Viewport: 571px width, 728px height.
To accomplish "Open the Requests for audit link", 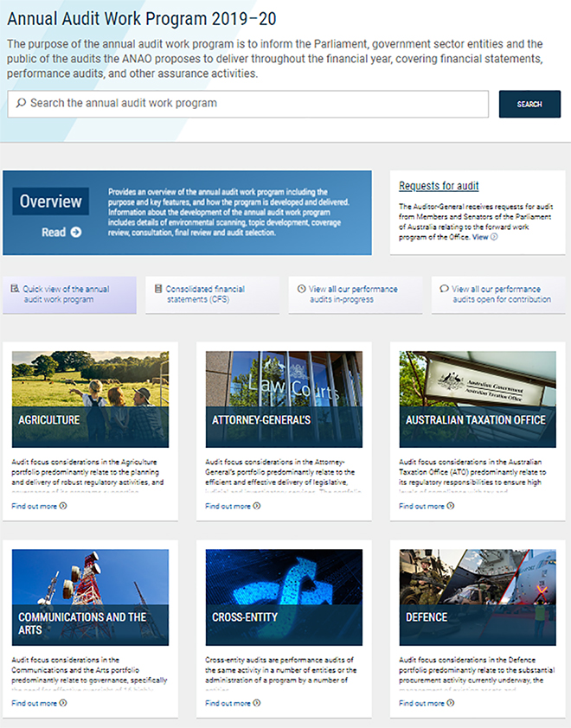I will 439,186.
